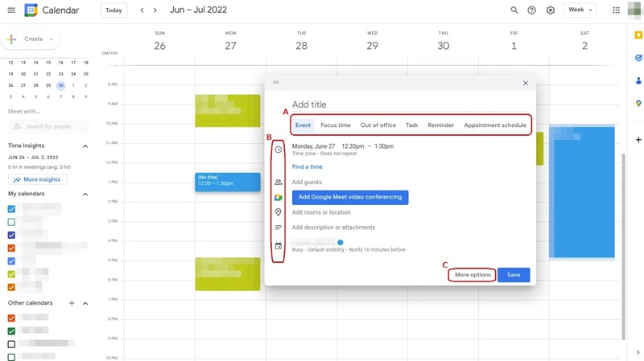
Task: Uncheck the last orange checkbox in My calendars
Action: pyautogui.click(x=11, y=287)
